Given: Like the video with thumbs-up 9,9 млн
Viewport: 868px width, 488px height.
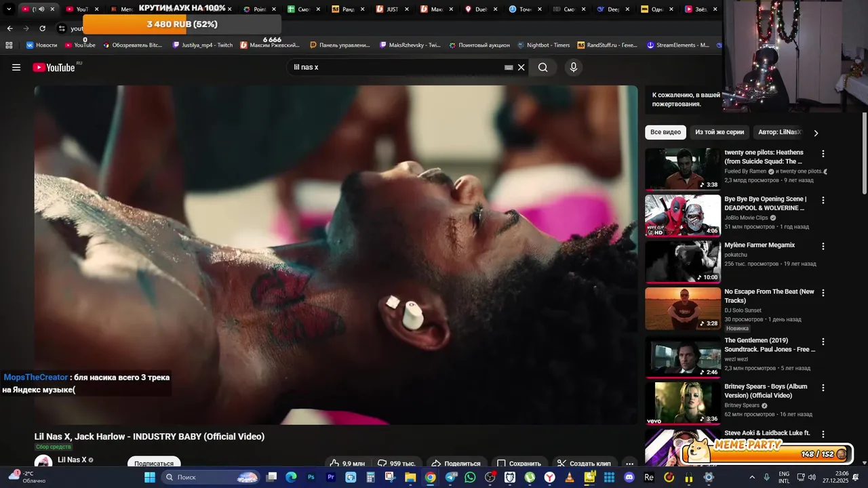Looking at the screenshot, I should tap(347, 464).
